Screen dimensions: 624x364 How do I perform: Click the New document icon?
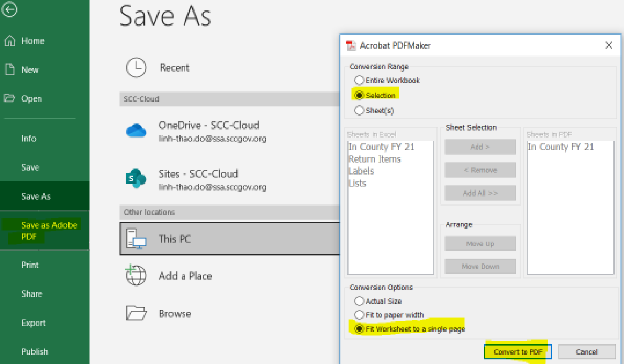coord(10,70)
